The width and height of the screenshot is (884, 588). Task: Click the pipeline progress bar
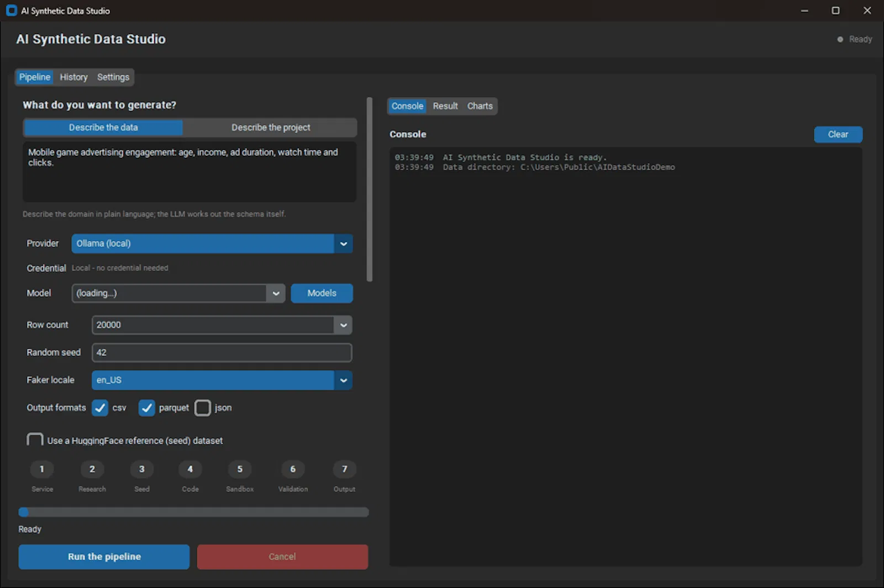193,512
